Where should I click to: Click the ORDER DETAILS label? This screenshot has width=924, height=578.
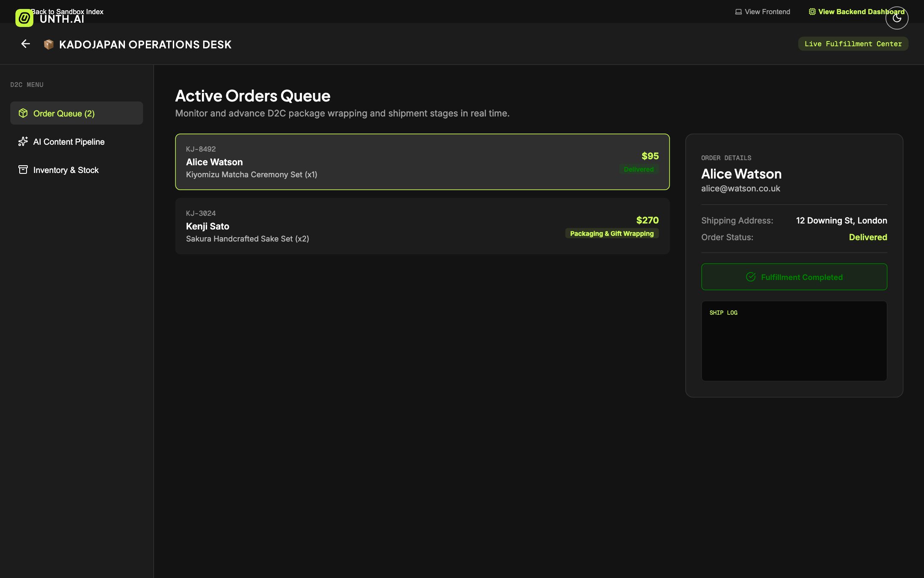pyautogui.click(x=726, y=158)
